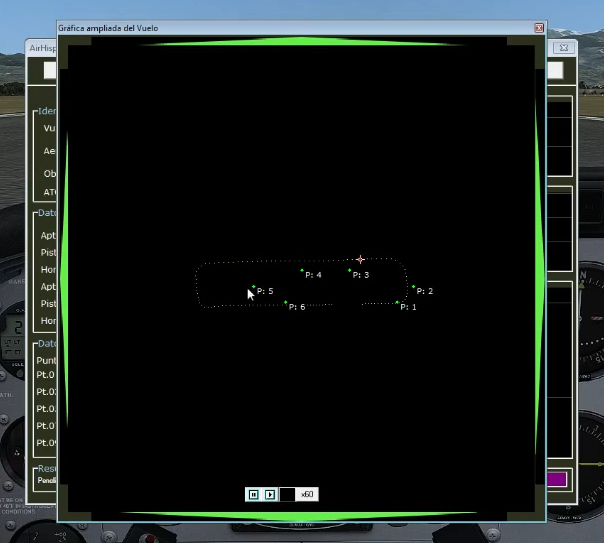Click the green arc at bottom of graph
The height and width of the screenshot is (543, 604).
click(300, 515)
